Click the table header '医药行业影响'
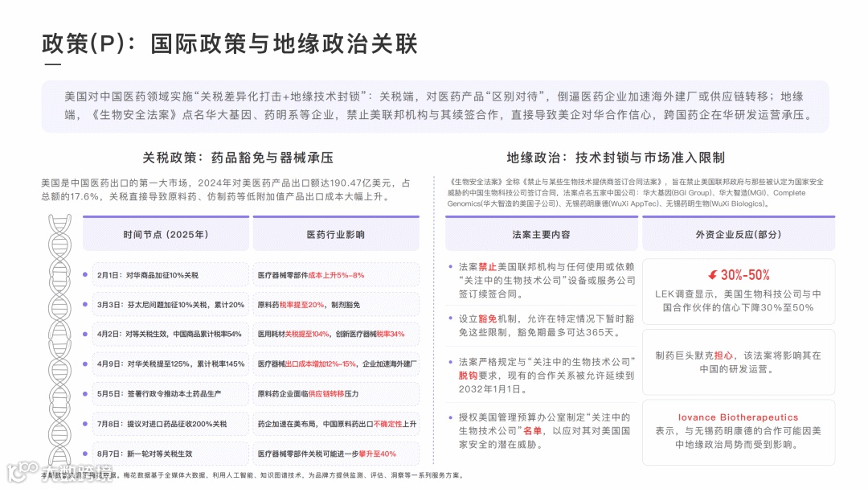Viewport: 868px width, 489px height. 336,234
